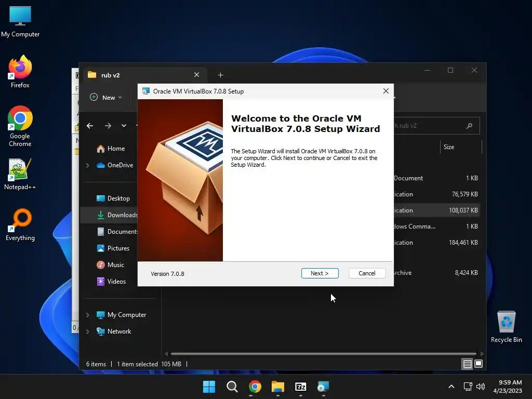The width and height of the screenshot is (532, 399).
Task: Cancel the VirtualBox Setup wizard
Action: pyautogui.click(x=367, y=273)
